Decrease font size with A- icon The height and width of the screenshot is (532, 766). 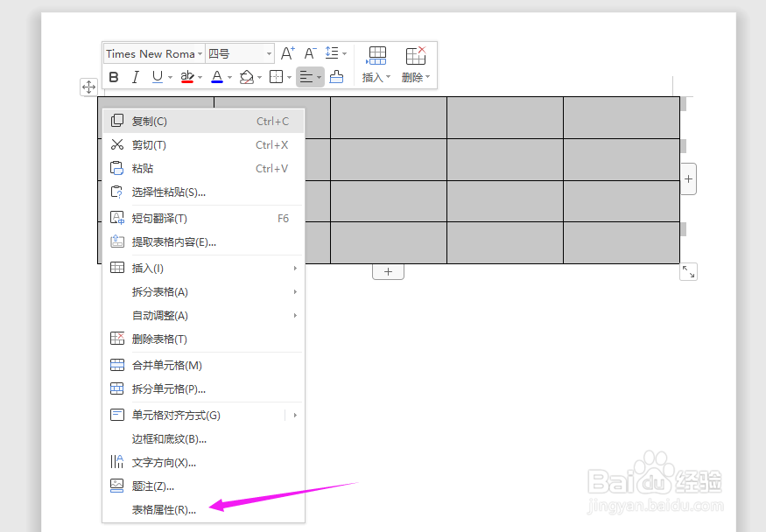click(x=310, y=53)
